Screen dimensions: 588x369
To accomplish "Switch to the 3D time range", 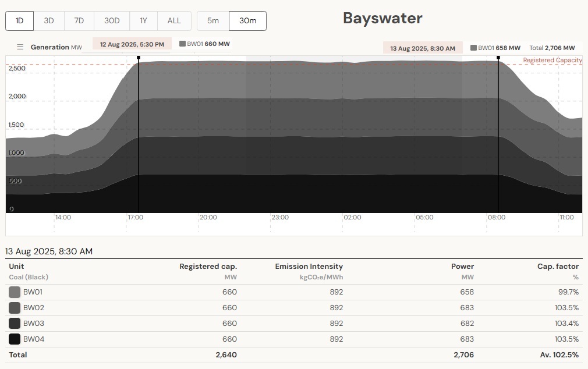I will [49, 21].
